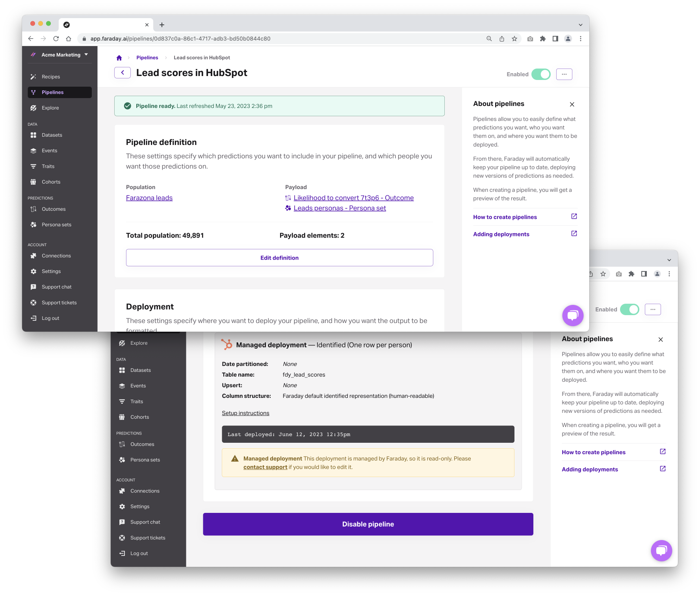The image size is (700, 596).
Task: Click the back arrow button beside pipeline title
Action: [x=123, y=73]
